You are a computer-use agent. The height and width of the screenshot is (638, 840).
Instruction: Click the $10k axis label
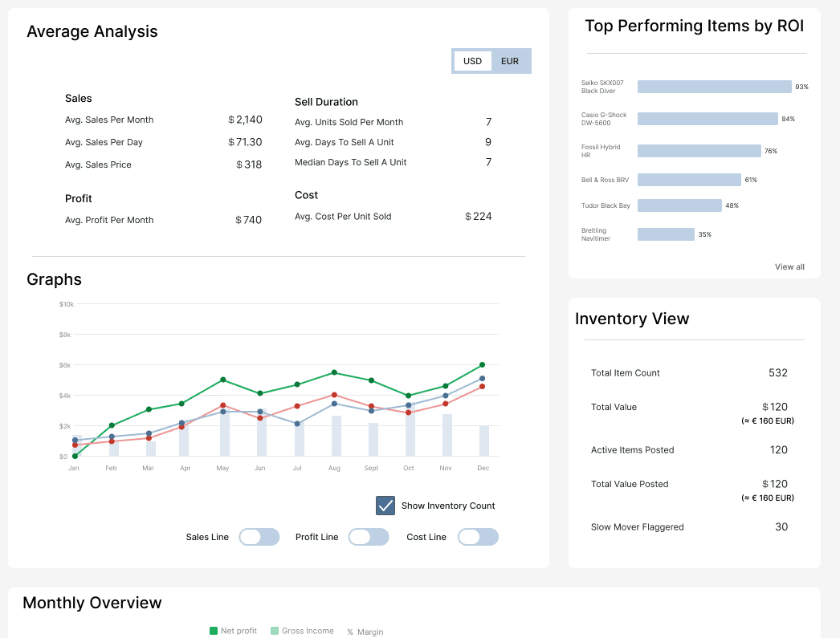point(67,304)
